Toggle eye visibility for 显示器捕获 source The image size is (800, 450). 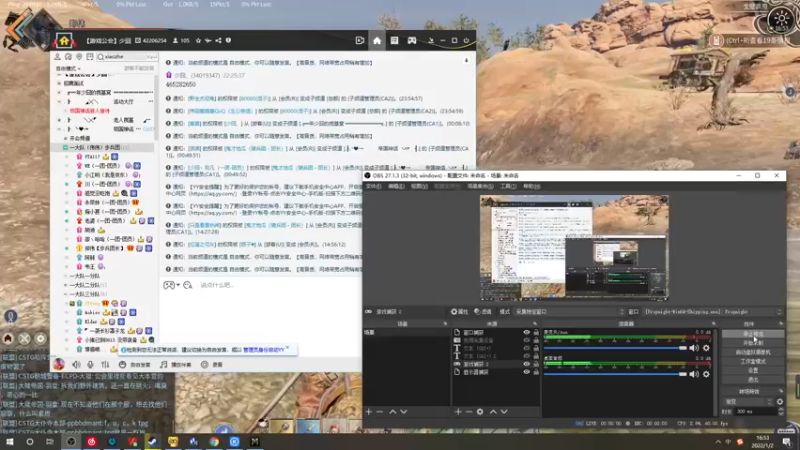coord(527,372)
